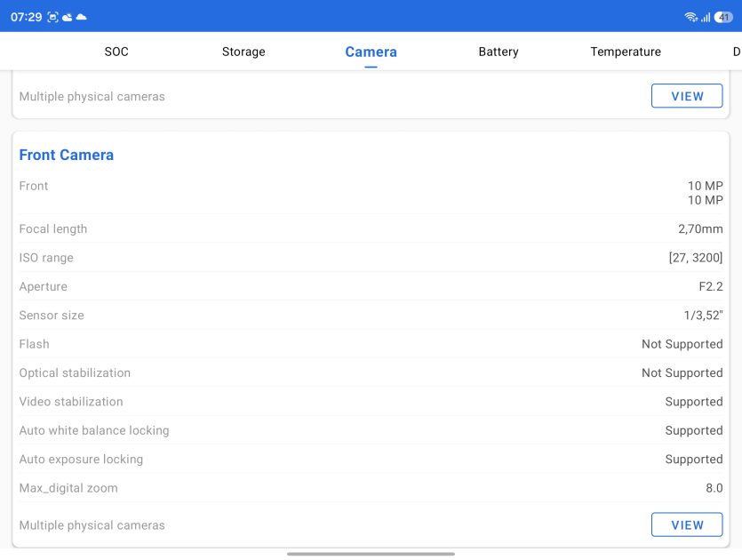Select the Auto exposure locking label
742x560 pixels.
tap(81, 460)
